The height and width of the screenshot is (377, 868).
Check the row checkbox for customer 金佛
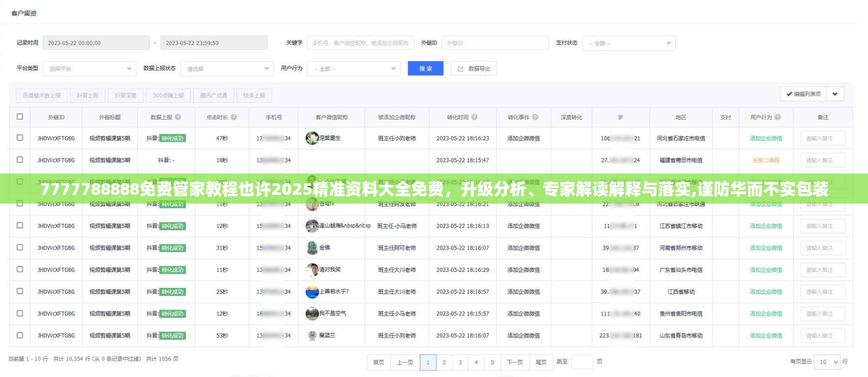(x=20, y=247)
